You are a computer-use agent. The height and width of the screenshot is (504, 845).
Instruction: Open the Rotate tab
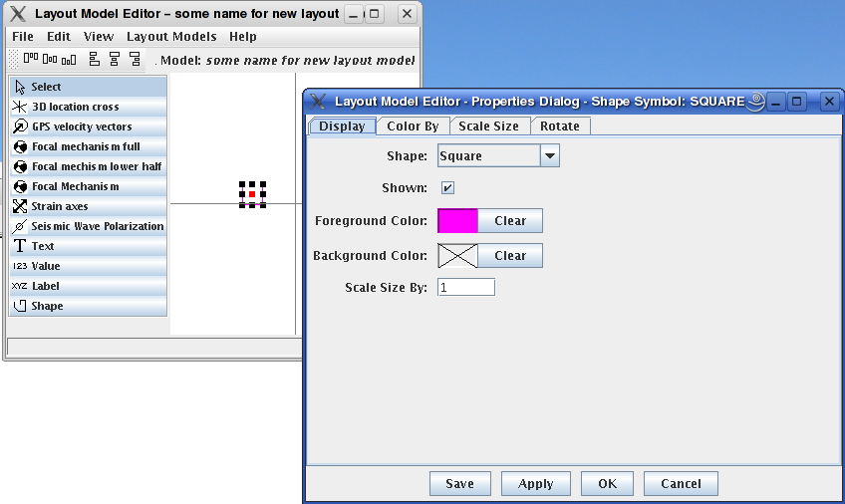click(x=559, y=126)
